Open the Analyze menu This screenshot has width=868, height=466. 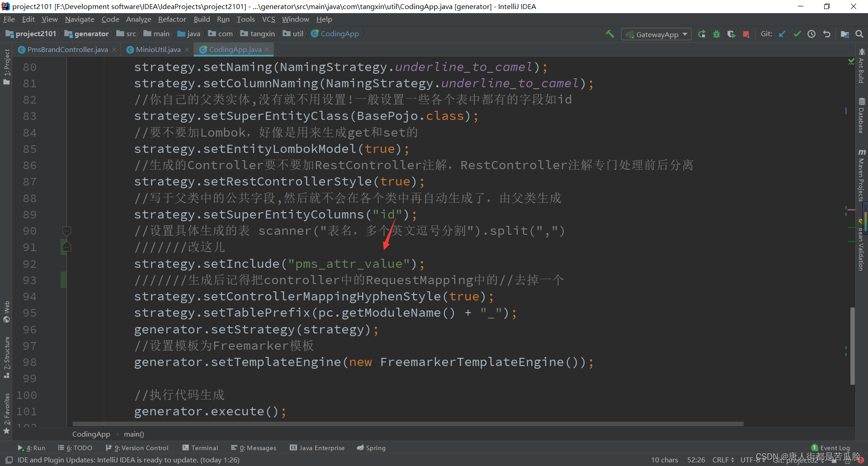(x=139, y=19)
